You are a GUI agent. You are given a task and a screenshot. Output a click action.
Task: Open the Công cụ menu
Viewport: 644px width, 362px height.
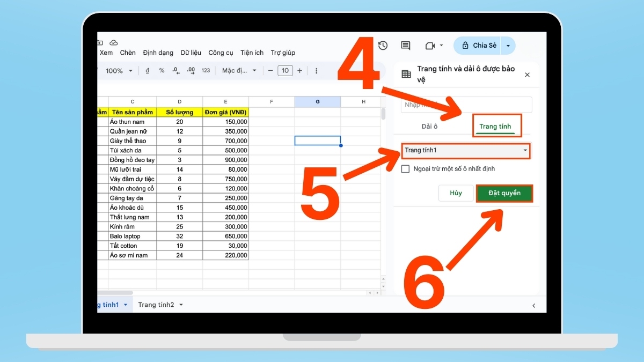(x=221, y=53)
